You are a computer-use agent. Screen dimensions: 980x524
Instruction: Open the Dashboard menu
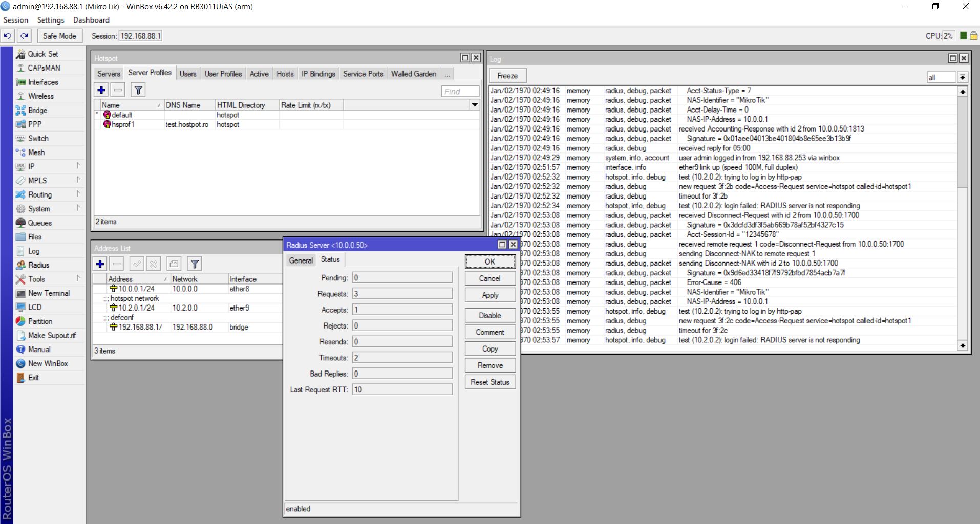click(91, 20)
